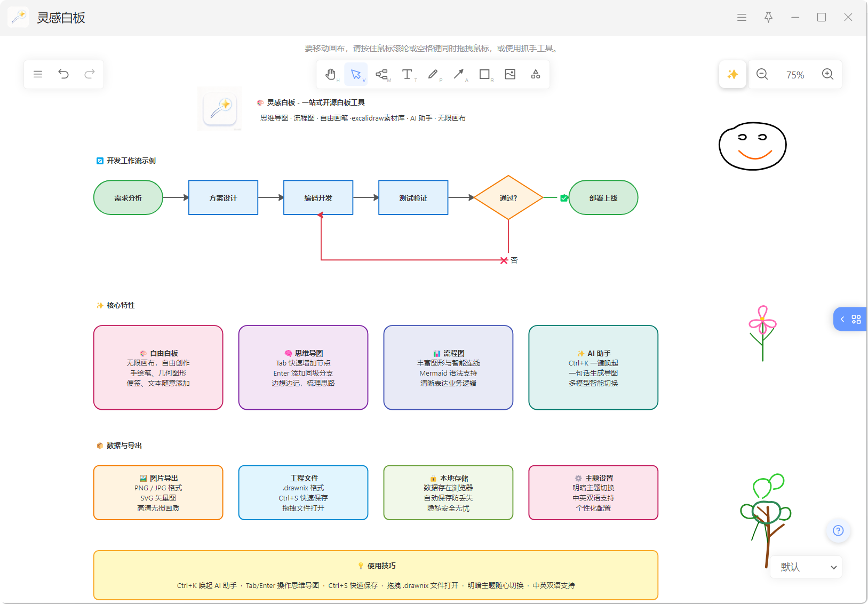868x604 pixels.
Task: Reset zoom showing 75%
Action: pyautogui.click(x=795, y=75)
